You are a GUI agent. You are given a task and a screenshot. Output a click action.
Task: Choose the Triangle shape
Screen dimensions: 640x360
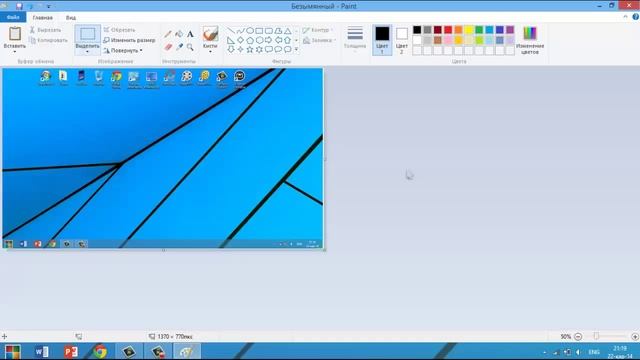point(288,31)
